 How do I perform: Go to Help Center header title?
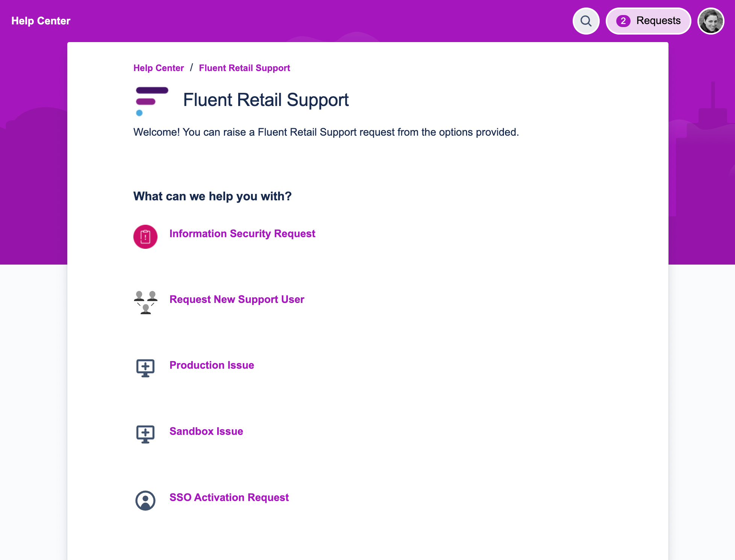(x=41, y=21)
